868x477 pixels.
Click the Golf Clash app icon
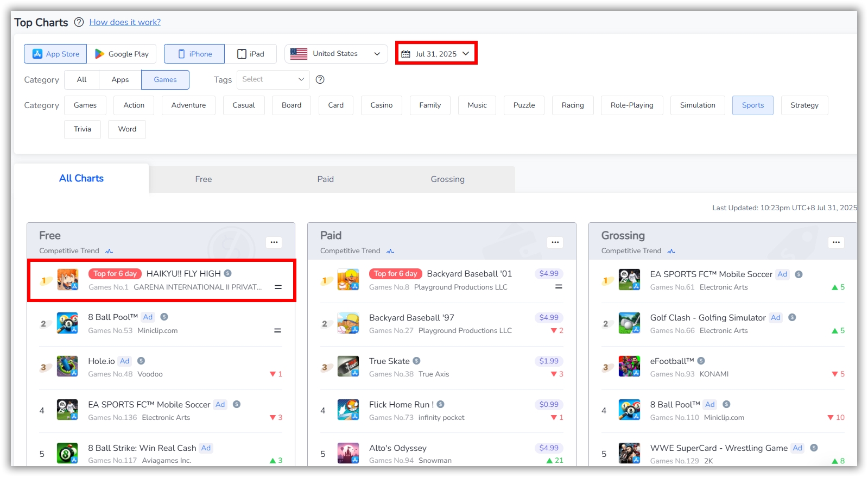coord(629,323)
